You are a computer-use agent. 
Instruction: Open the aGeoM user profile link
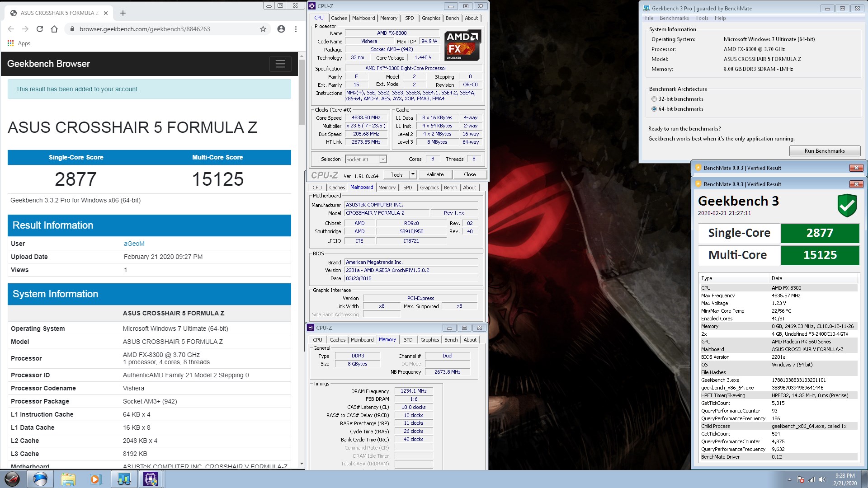134,244
